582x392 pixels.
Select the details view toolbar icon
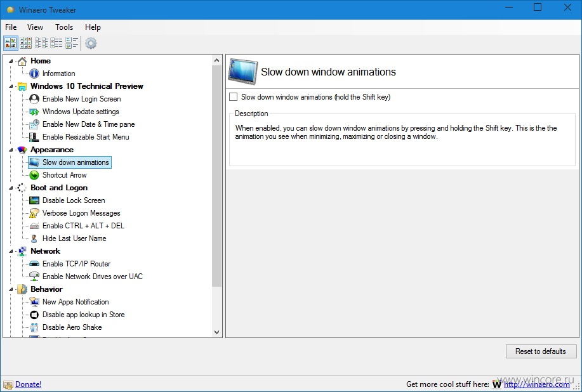coord(72,43)
